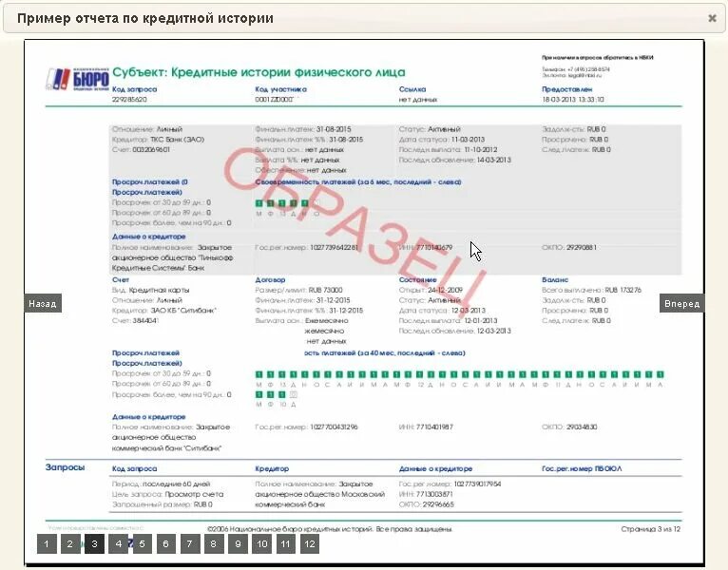
Task: Click the 'Договор' section heading
Action: (x=270, y=280)
